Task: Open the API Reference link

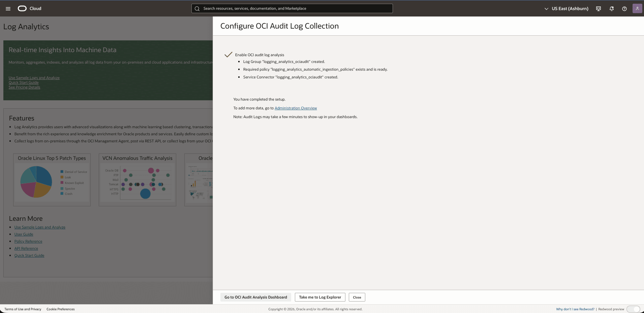Action: coord(26,248)
